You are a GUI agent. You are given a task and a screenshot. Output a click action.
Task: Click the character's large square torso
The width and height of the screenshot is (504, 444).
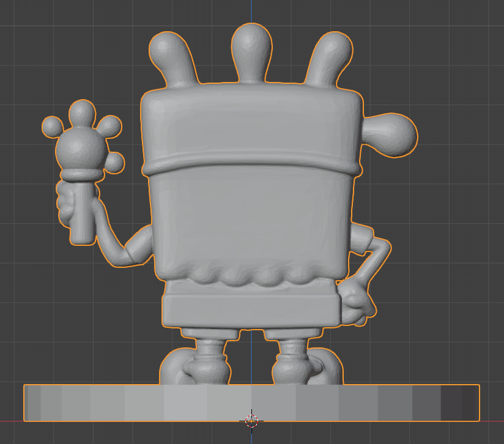[251, 221]
